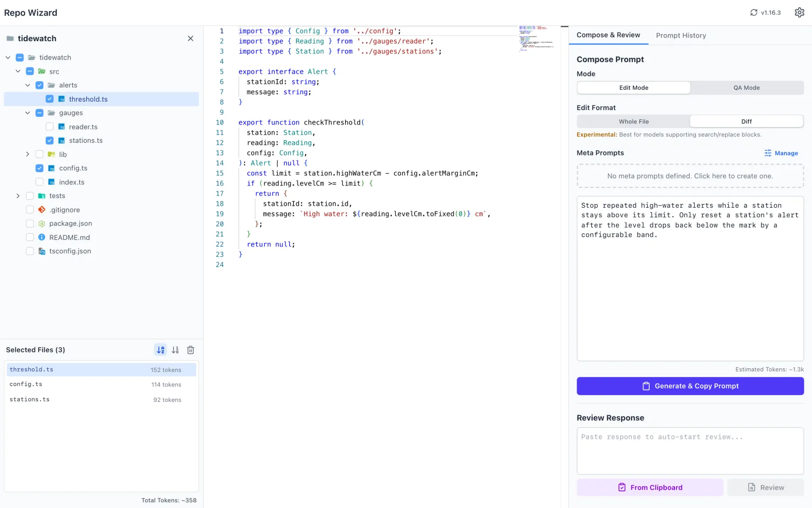The height and width of the screenshot is (508, 812).
Task: Click the From Clipboard button
Action: (x=650, y=487)
